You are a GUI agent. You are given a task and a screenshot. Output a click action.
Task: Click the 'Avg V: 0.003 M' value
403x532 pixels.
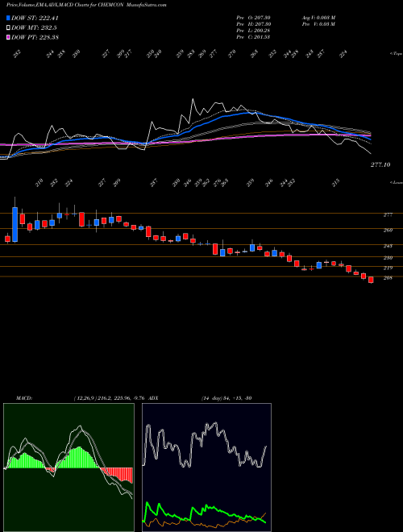click(318, 18)
